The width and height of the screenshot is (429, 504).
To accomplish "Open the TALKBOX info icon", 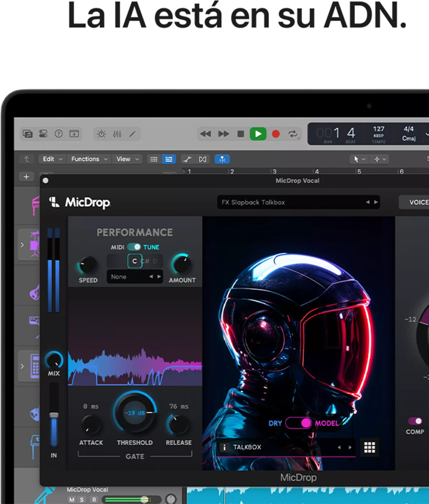I will click(224, 447).
